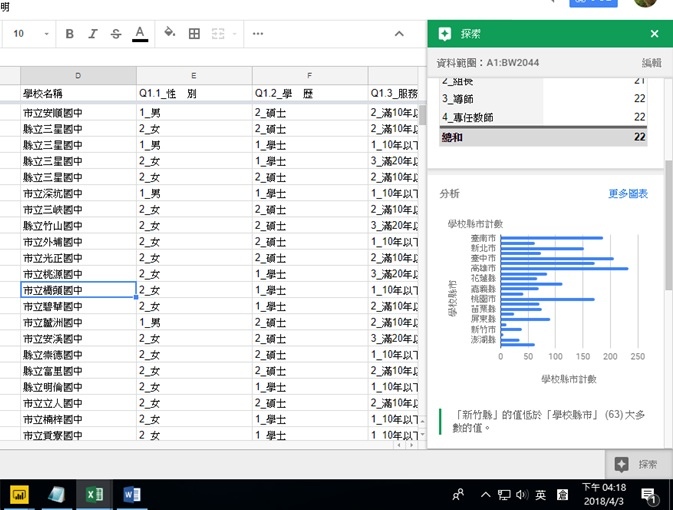
Task: Select column D header
Action: [x=78, y=76]
